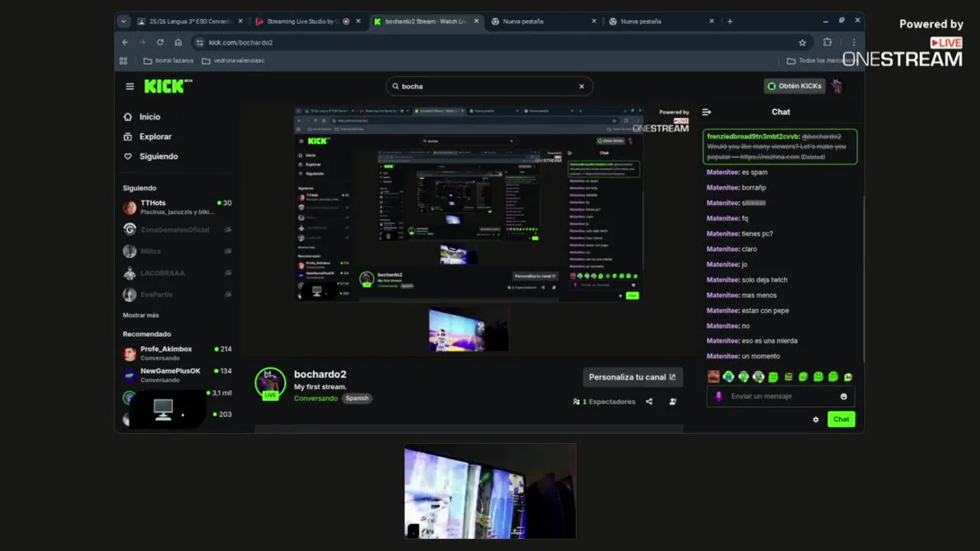Open the TTHots channel
Screen dimensions: 980x551
[x=177, y=207]
